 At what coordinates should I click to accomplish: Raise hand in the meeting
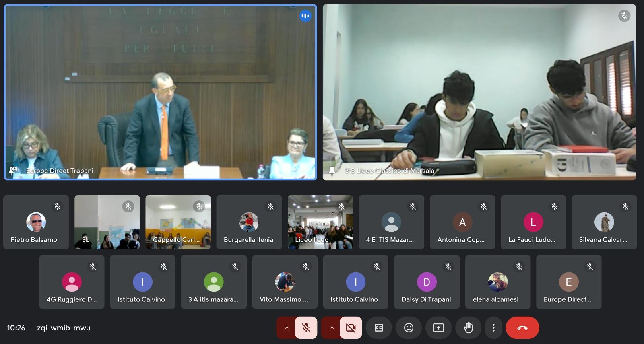[468, 328]
